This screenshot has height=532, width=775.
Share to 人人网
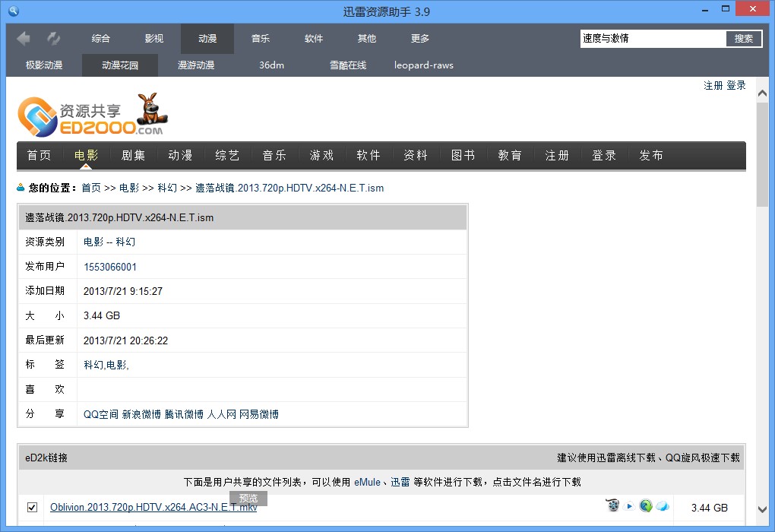pos(221,414)
